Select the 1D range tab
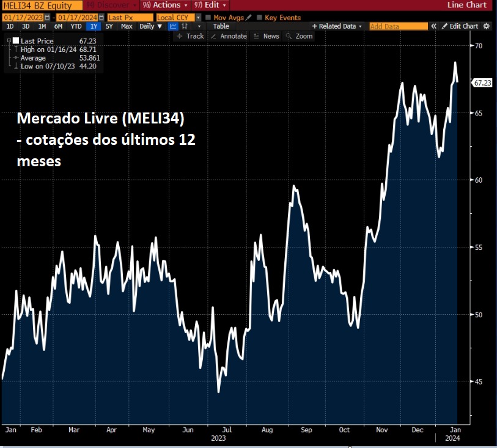 pos(10,26)
